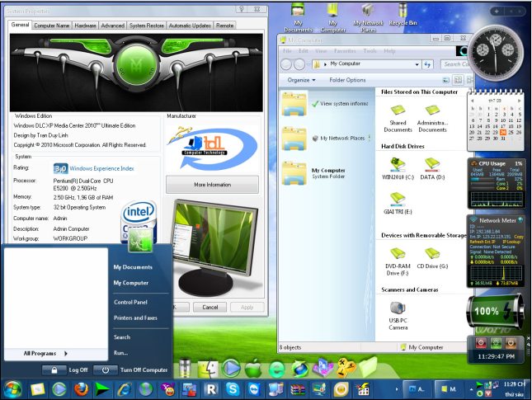This screenshot has height=400, width=532.
Task: Click My Network Places in the side pane
Action: pos(339,138)
